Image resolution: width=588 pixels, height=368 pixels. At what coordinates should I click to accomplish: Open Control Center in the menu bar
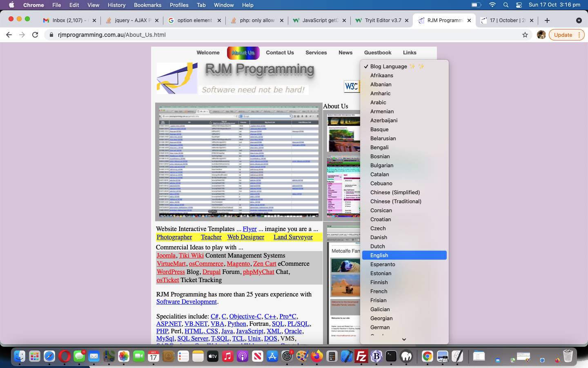(519, 5)
